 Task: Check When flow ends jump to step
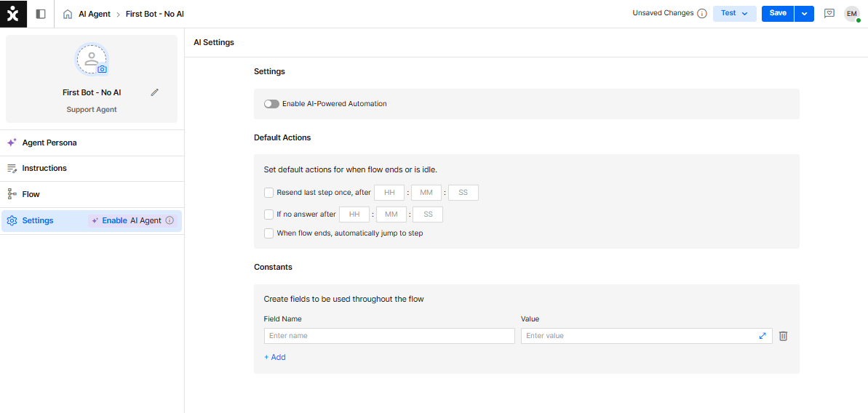[x=269, y=233]
